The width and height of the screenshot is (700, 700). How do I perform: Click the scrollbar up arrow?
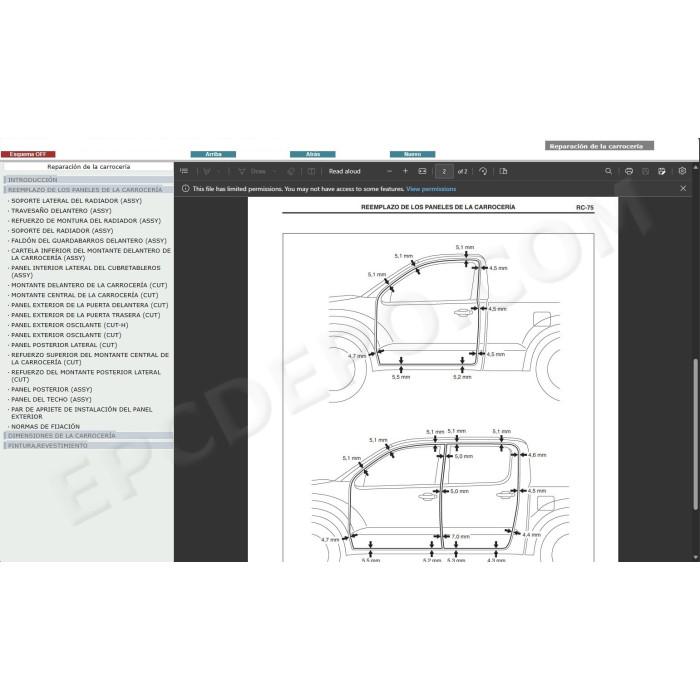tap(696, 167)
